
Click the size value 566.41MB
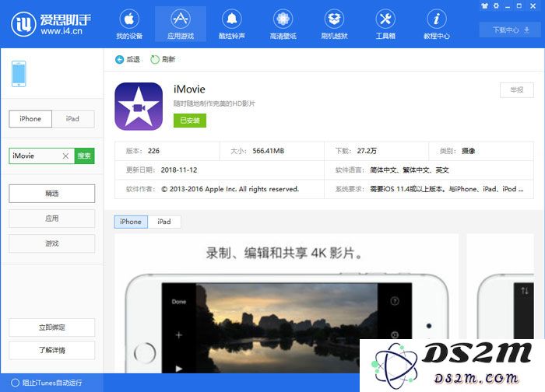pos(269,151)
